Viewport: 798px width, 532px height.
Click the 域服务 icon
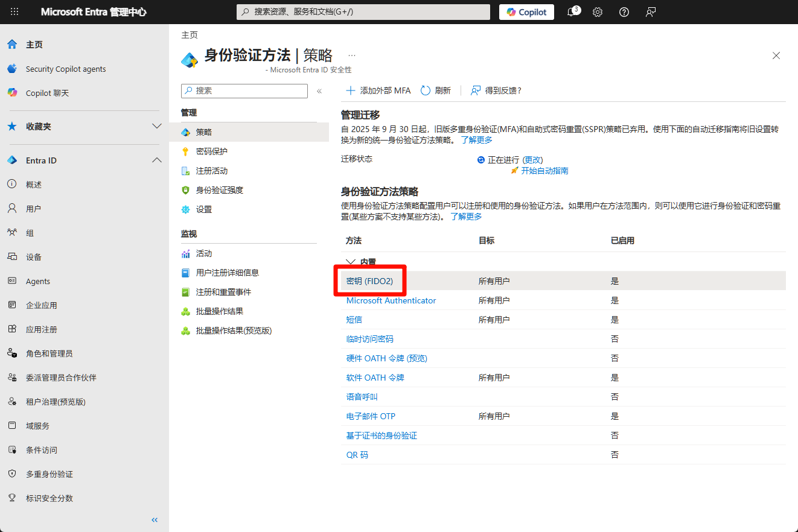point(12,426)
